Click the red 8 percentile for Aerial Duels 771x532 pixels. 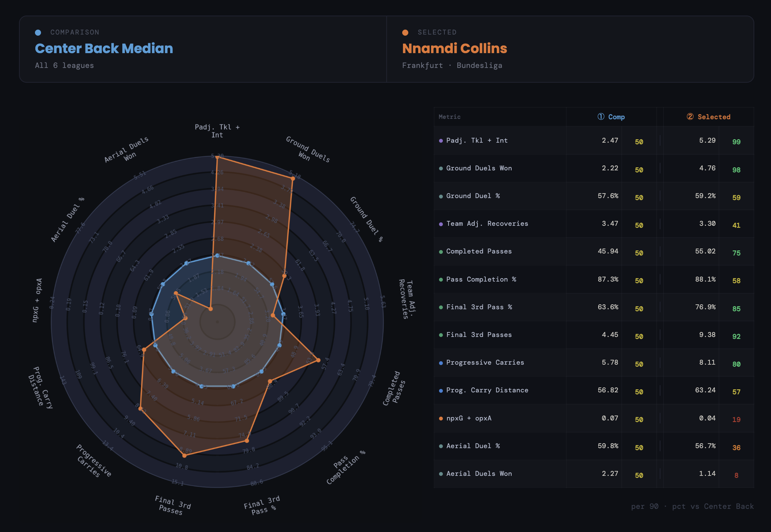[736, 475]
